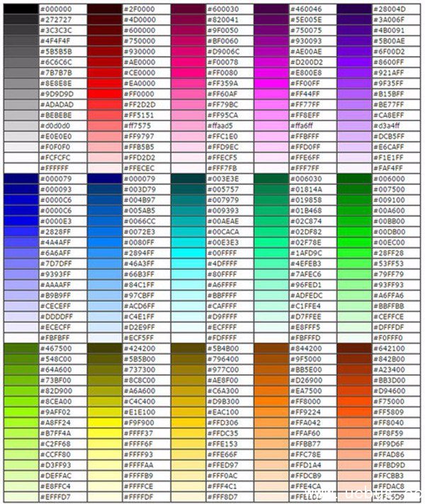The height and width of the screenshot is (504, 425).
Task: Click the #006000 hex code label
Action: 392,179
